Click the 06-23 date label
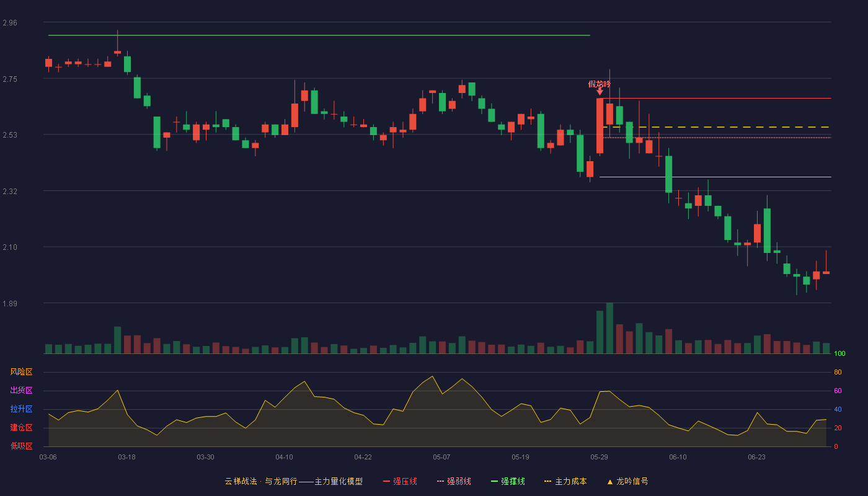The width and height of the screenshot is (868, 496). click(756, 457)
